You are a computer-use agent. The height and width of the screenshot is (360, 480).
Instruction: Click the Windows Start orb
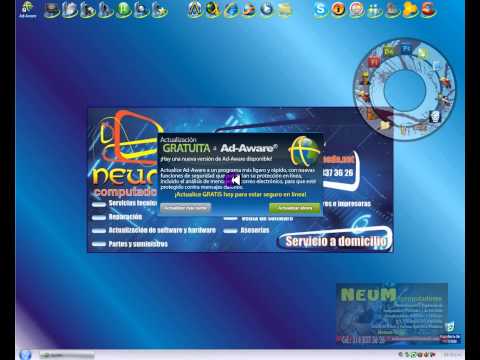(25, 354)
